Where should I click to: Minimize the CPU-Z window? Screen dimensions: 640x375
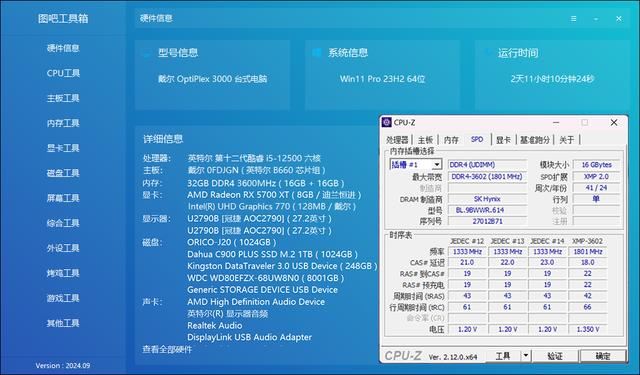coord(556,122)
